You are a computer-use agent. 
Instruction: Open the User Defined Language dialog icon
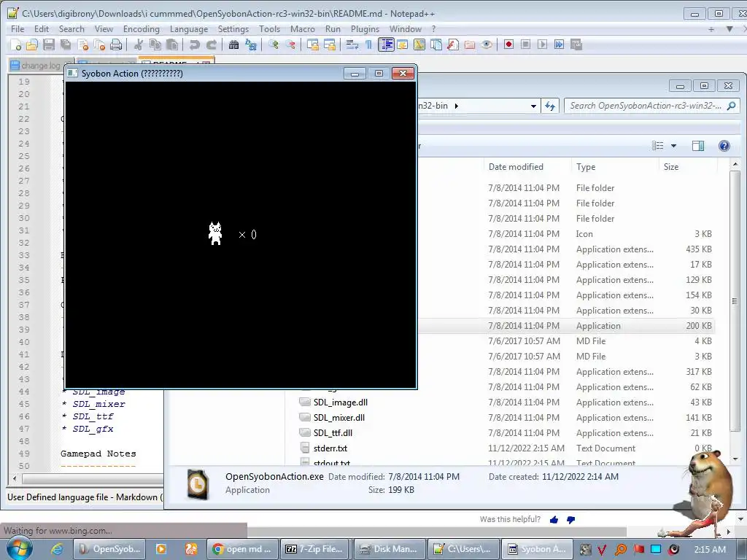pyautogui.click(x=403, y=44)
